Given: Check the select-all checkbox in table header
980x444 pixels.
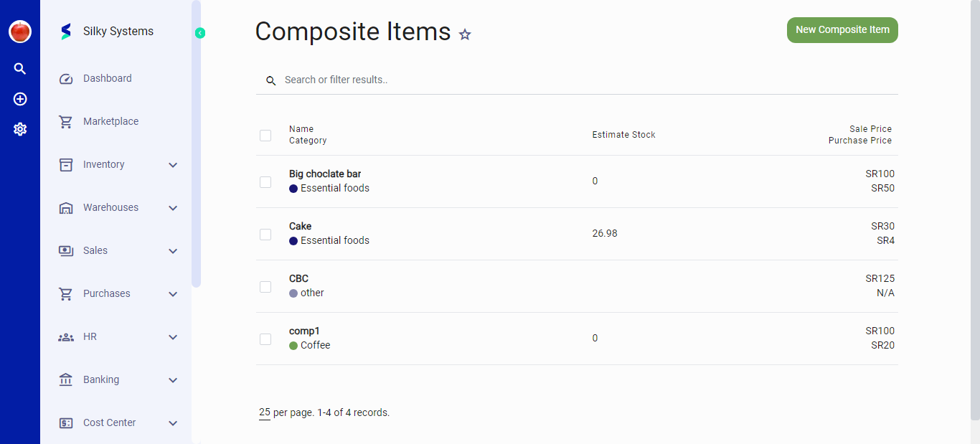Looking at the screenshot, I should coord(265,135).
